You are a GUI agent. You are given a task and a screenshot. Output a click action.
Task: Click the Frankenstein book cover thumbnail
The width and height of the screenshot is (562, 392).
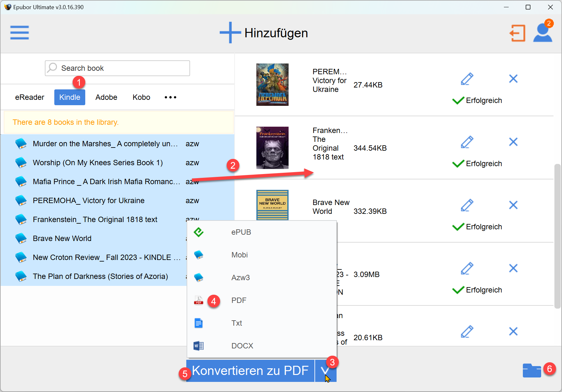(x=272, y=148)
